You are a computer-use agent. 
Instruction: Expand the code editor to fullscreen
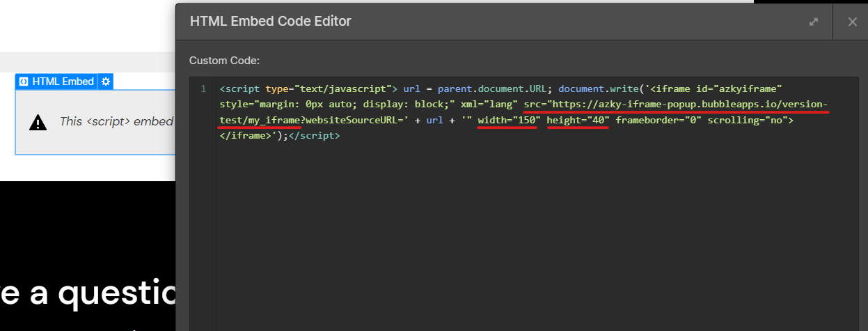[x=813, y=22]
